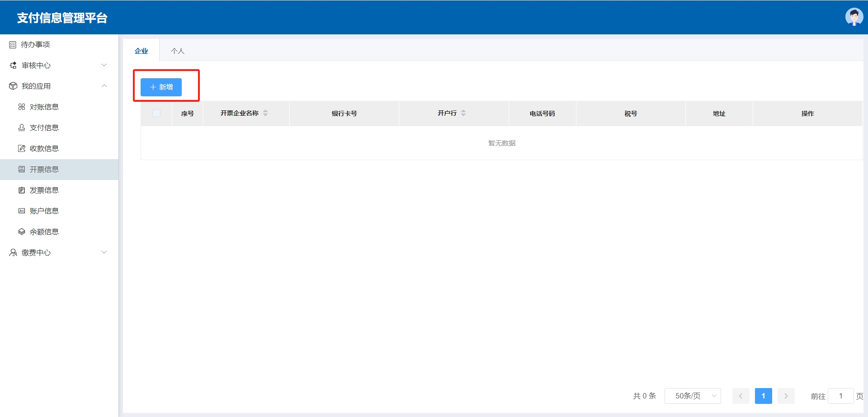Click the 支付信息 stamp icon
868x417 pixels.
pyautogui.click(x=22, y=128)
